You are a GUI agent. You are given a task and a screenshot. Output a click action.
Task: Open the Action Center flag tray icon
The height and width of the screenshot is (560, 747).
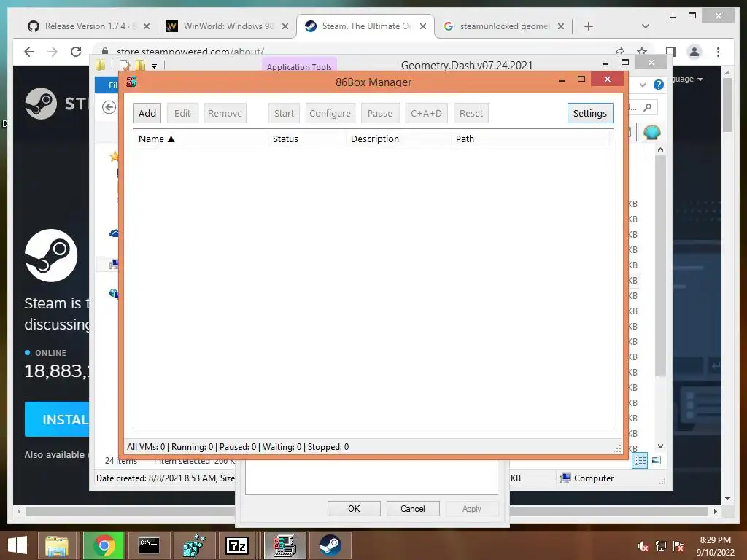(678, 546)
